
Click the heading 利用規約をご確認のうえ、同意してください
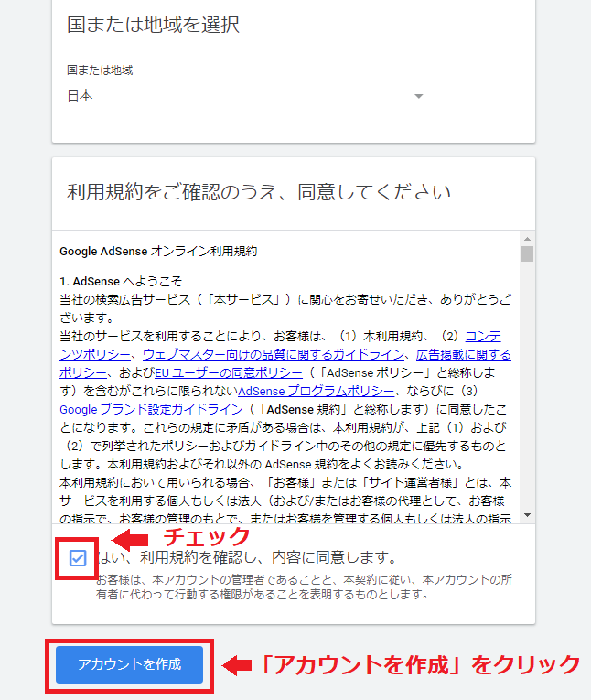click(259, 192)
